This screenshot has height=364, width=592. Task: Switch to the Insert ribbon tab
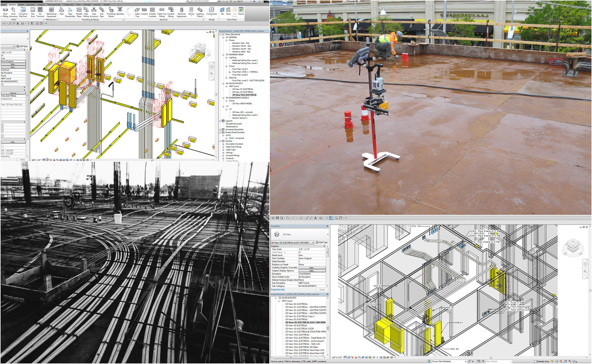(21, 4)
